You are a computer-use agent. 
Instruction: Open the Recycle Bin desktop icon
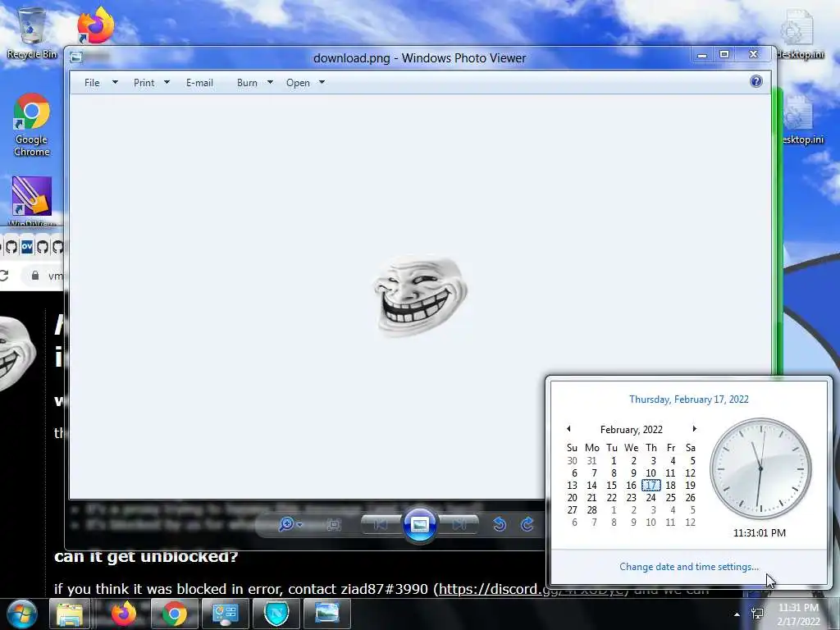[32, 33]
